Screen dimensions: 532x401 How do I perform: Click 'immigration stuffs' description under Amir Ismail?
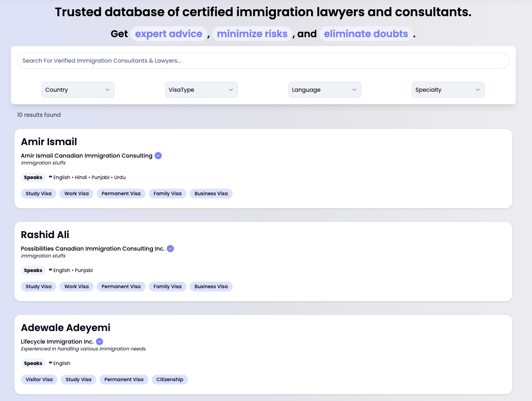pyautogui.click(x=43, y=163)
